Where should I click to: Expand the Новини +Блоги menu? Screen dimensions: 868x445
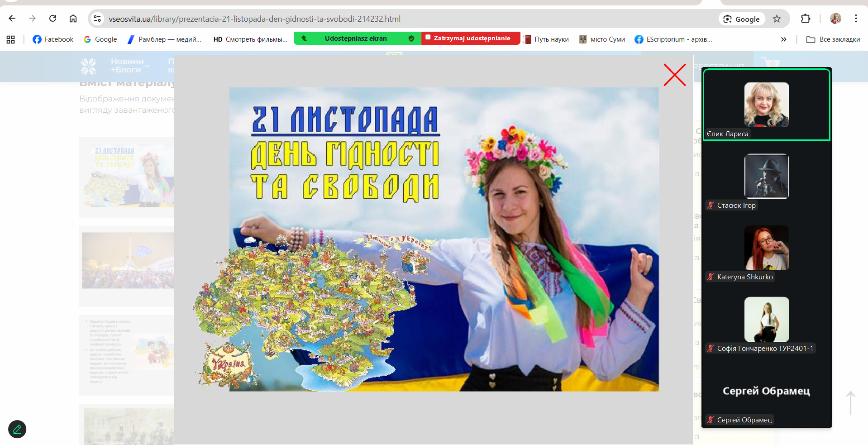click(x=129, y=66)
